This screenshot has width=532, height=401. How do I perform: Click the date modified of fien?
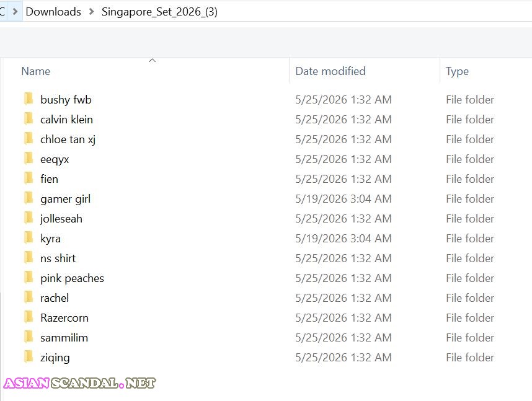coord(344,178)
